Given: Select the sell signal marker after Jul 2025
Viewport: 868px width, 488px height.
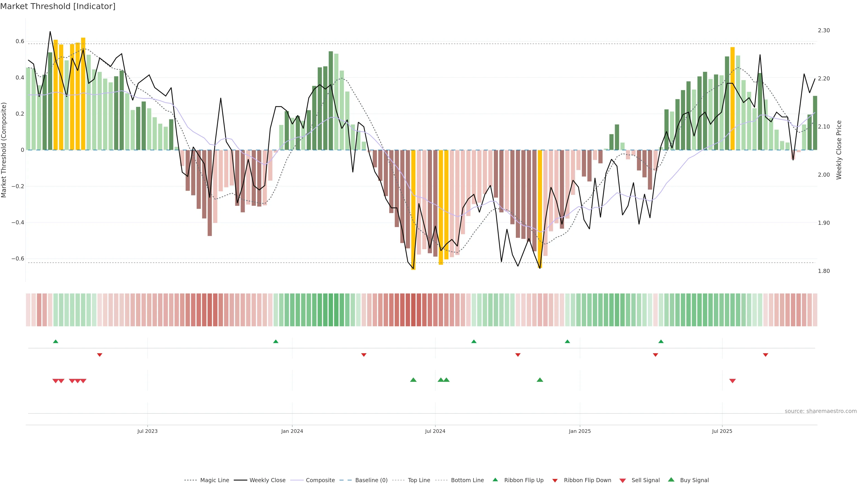Looking at the screenshot, I should click(x=733, y=381).
